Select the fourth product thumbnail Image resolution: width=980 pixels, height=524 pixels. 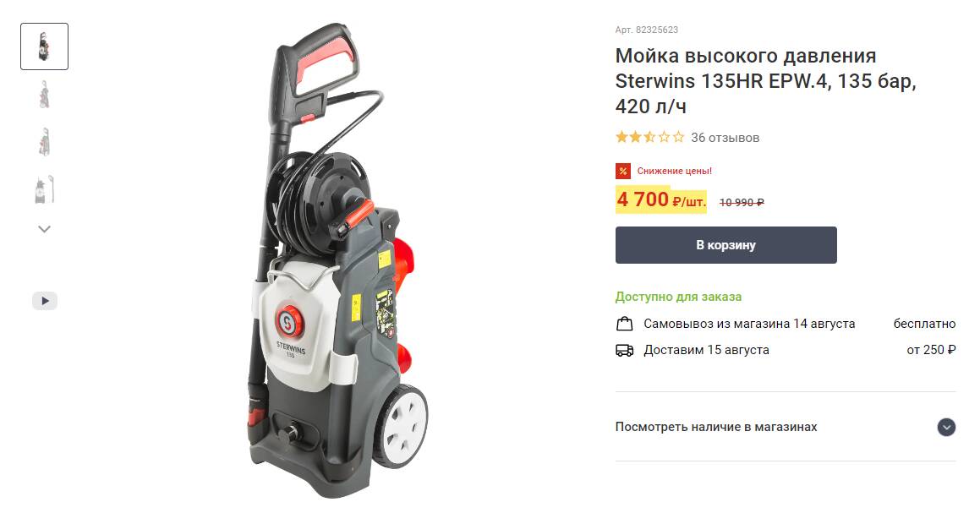[x=44, y=189]
